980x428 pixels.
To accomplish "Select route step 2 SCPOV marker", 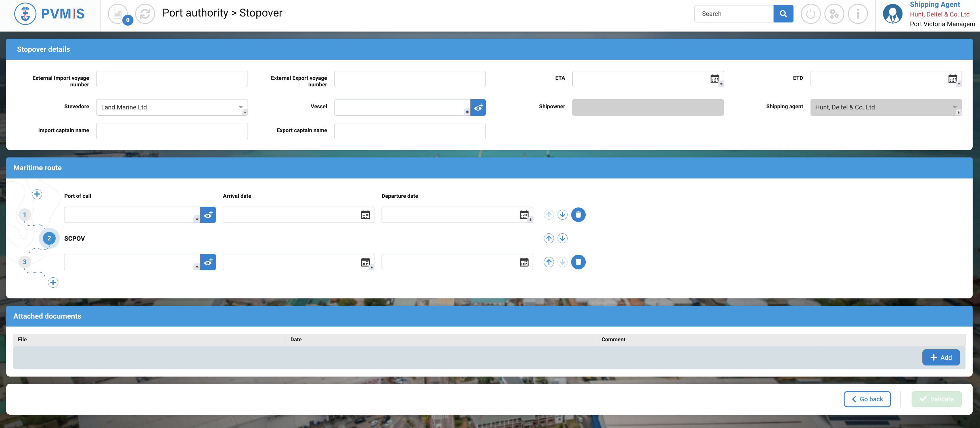I will (x=49, y=238).
